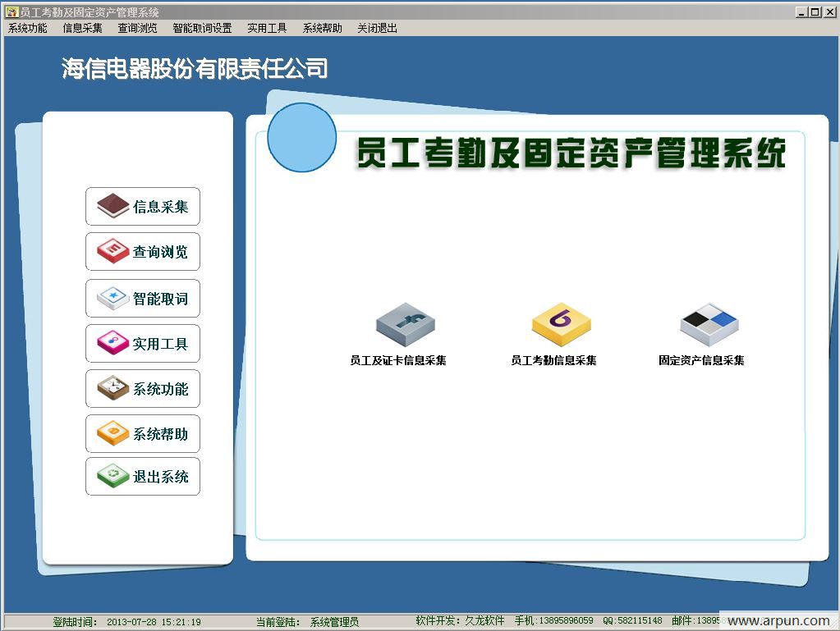Open the 智能取词设置 menu

(x=202, y=27)
